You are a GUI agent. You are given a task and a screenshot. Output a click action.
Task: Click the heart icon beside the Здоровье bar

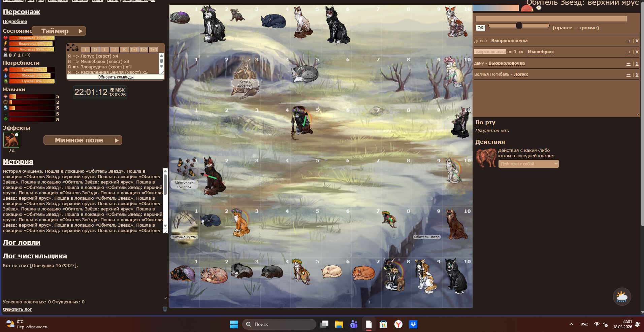[5, 38]
